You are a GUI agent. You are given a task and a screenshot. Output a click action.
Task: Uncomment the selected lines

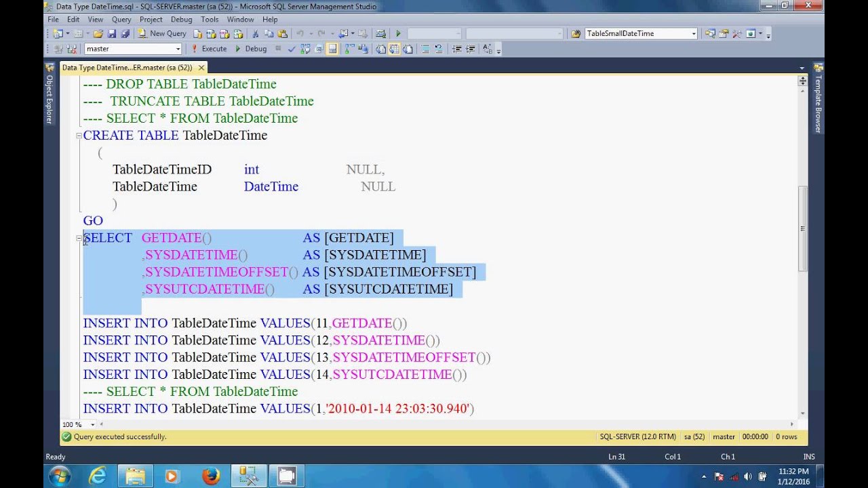pyautogui.click(x=439, y=49)
